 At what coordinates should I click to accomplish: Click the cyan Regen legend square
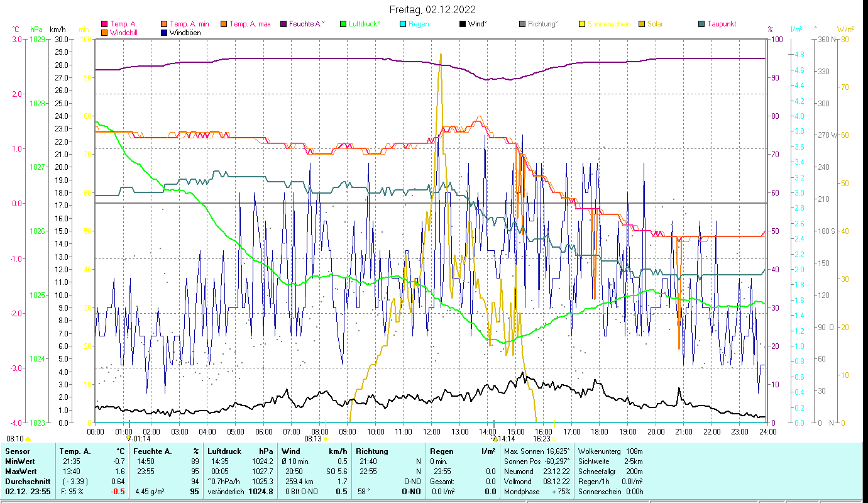403,25
